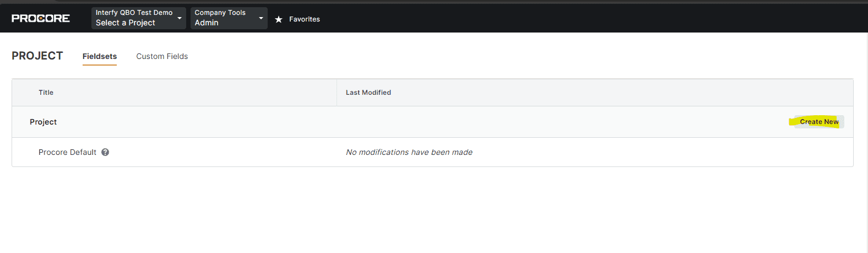Select the Fieldsets tab
Image resolution: width=868 pixels, height=253 pixels.
pos(100,56)
